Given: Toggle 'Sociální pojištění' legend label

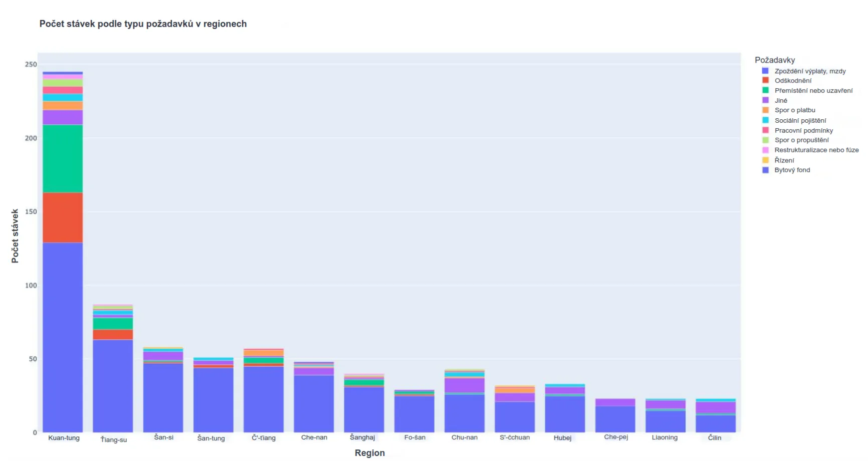Looking at the screenshot, I should click(800, 120).
